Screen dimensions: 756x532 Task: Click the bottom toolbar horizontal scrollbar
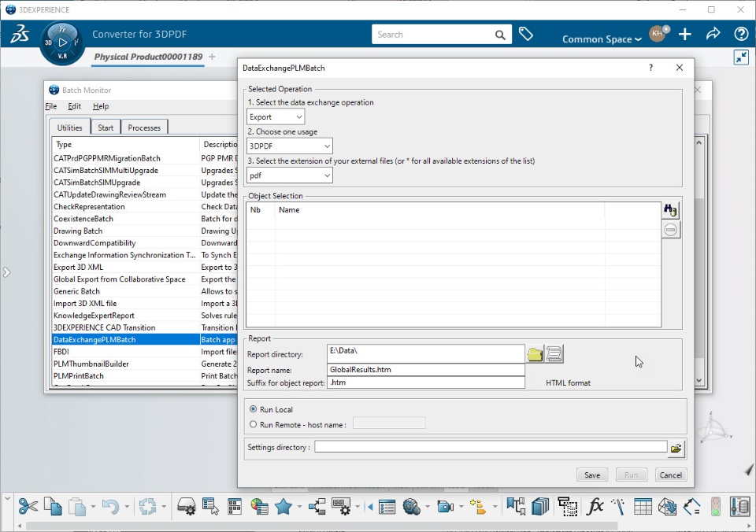pos(321,525)
